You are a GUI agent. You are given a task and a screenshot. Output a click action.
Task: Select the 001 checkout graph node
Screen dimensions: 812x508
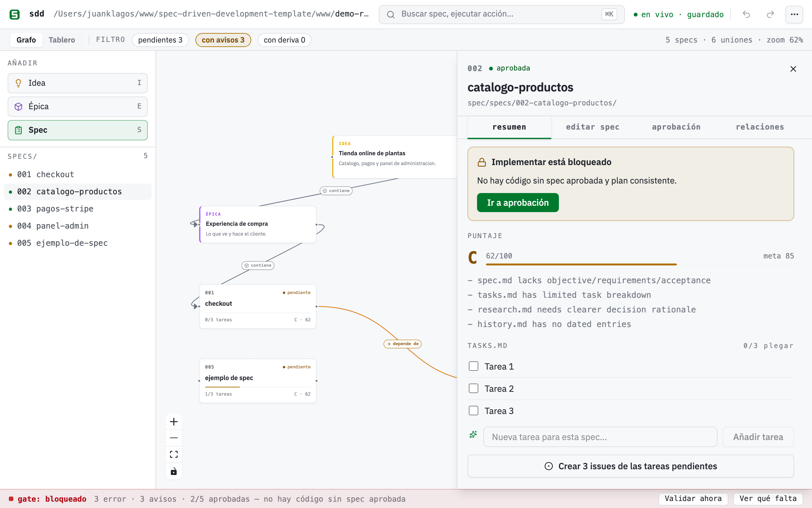click(258, 306)
